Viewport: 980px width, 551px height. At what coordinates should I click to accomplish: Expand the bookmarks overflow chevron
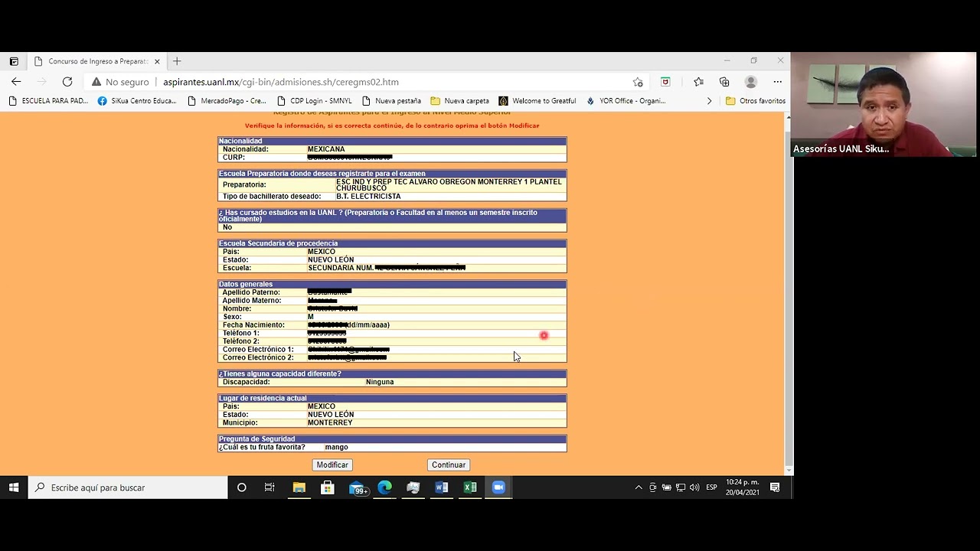(x=709, y=101)
